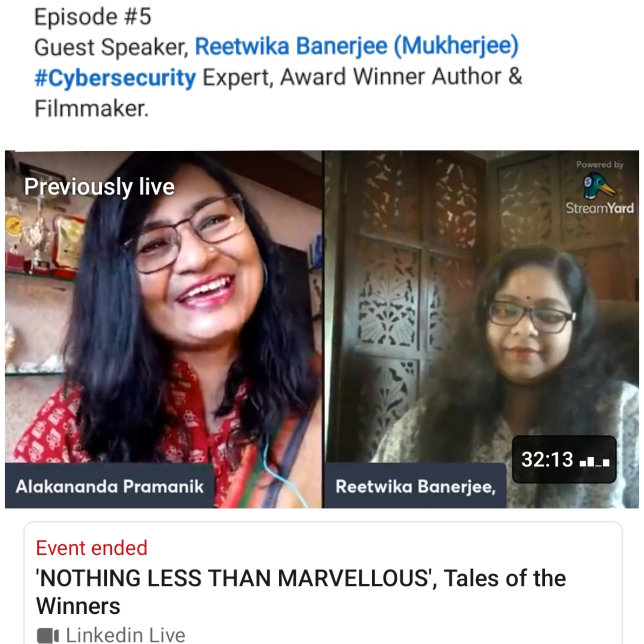Click the 'Episode #5' post text
644x644 pixels.
point(93,17)
